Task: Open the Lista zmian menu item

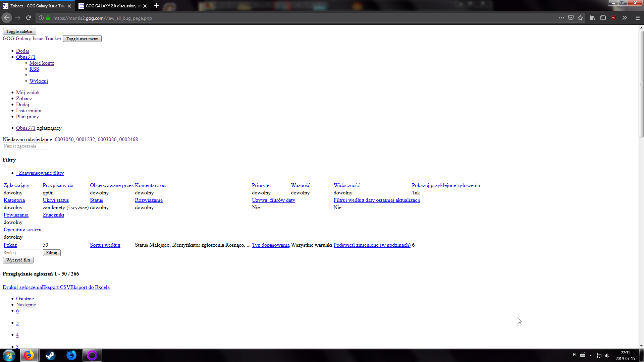Action: coord(29,111)
